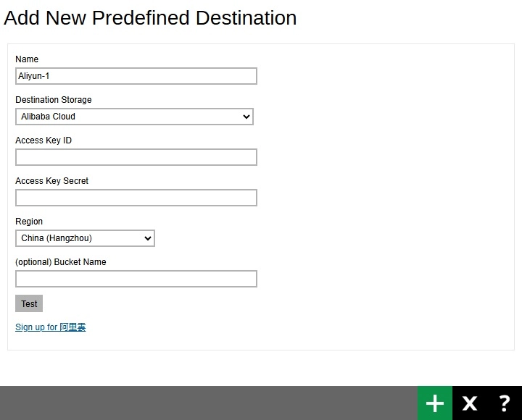Screen dimensions: 522x420
Task: Click the green plus add button
Action: [x=435, y=403]
